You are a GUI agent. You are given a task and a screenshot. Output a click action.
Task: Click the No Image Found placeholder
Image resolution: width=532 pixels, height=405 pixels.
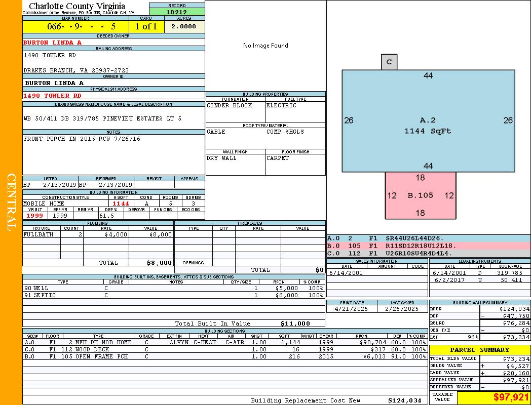pyautogui.click(x=265, y=46)
